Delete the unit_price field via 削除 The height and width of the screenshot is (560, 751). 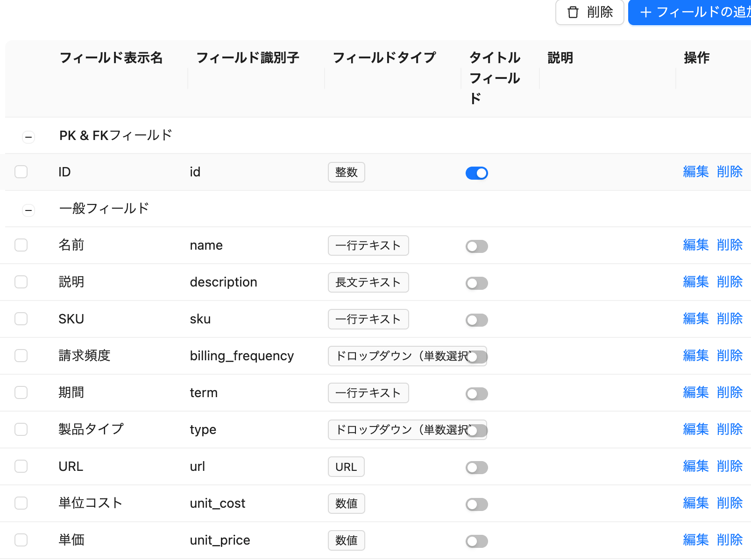pyautogui.click(x=730, y=540)
